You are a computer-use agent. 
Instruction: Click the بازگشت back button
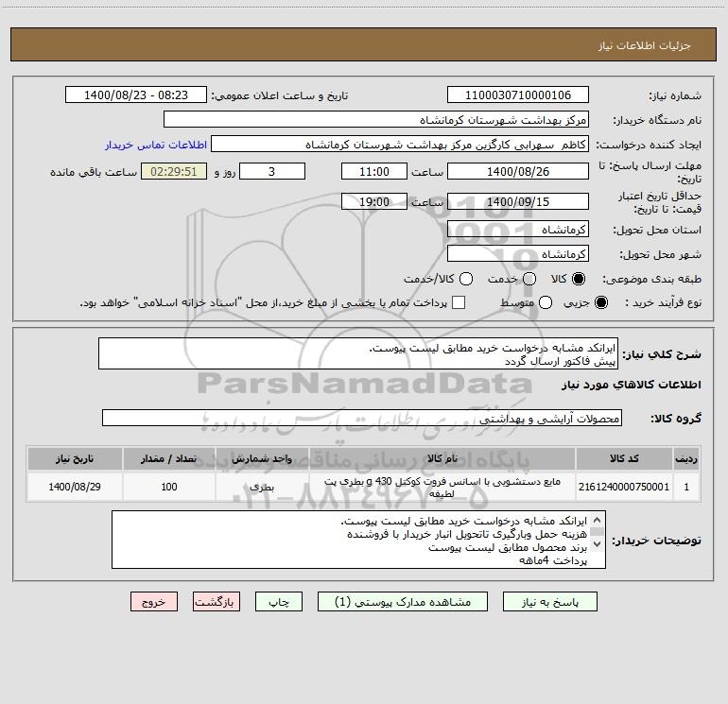click(217, 602)
